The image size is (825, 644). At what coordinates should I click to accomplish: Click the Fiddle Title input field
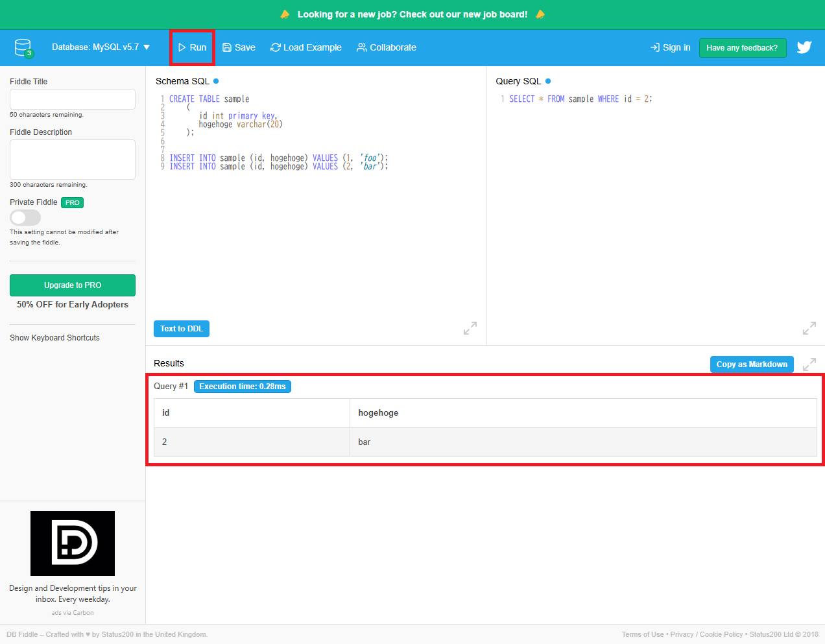click(72, 99)
